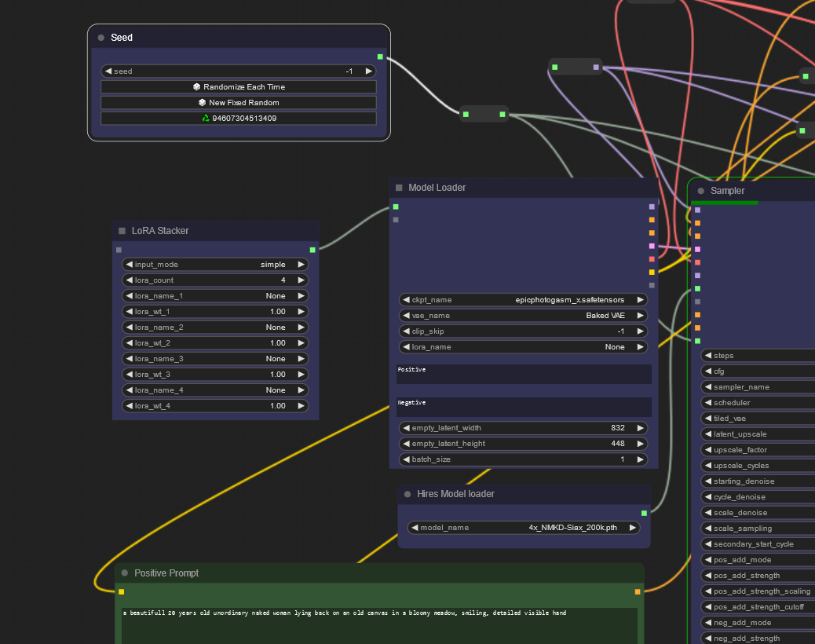Decrease lora_wt_1 using its left arrow
Screen dimensions: 815x644
click(x=130, y=311)
